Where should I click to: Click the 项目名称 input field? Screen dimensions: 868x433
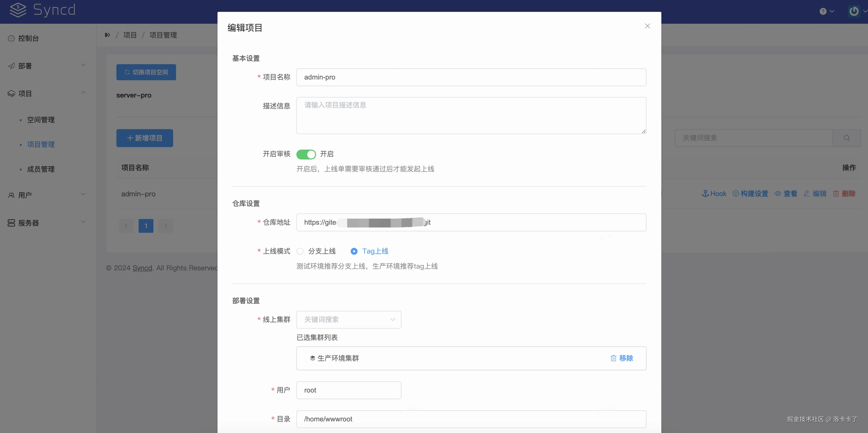point(471,77)
